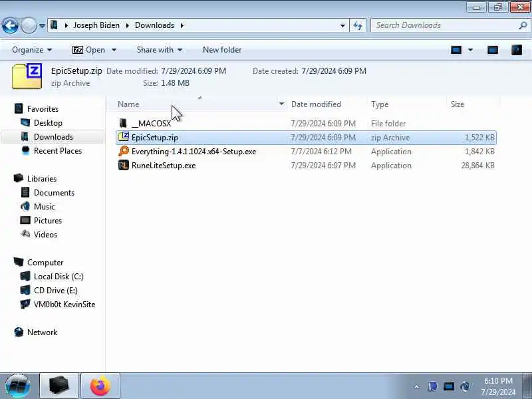Open the address bar history dropdown
Image resolution: width=532 pixels, height=399 pixels.
point(342,26)
